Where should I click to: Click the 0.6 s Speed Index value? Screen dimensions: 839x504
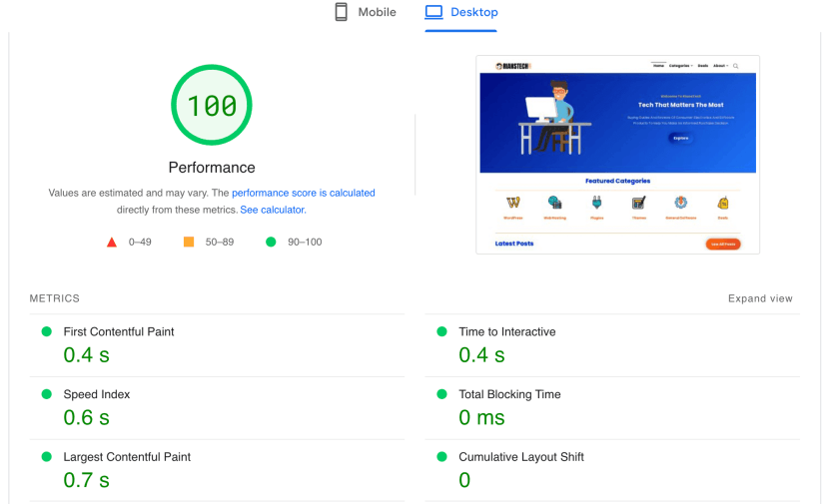[x=86, y=418]
